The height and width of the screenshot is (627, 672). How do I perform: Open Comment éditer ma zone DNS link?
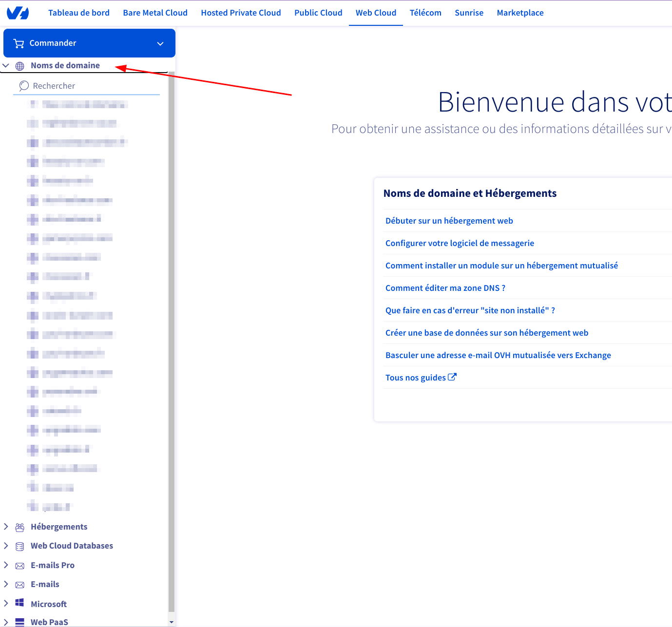click(x=445, y=288)
